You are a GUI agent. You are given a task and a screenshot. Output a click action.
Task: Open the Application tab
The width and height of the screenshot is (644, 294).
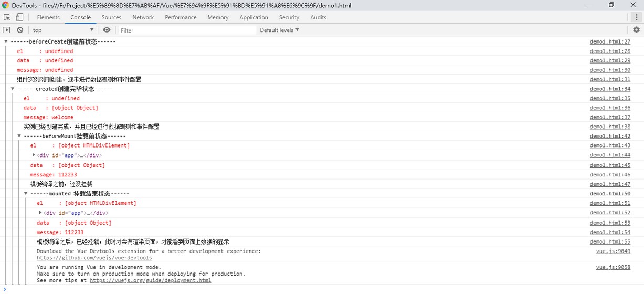tap(254, 17)
